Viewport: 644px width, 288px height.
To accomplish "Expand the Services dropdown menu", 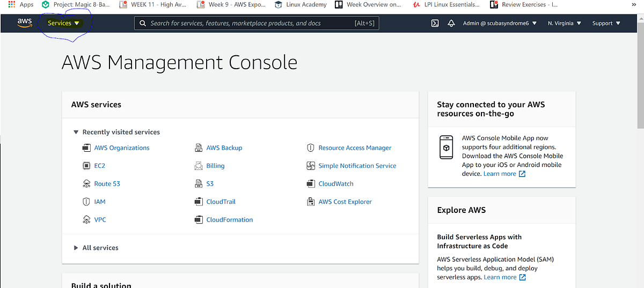I will (63, 23).
